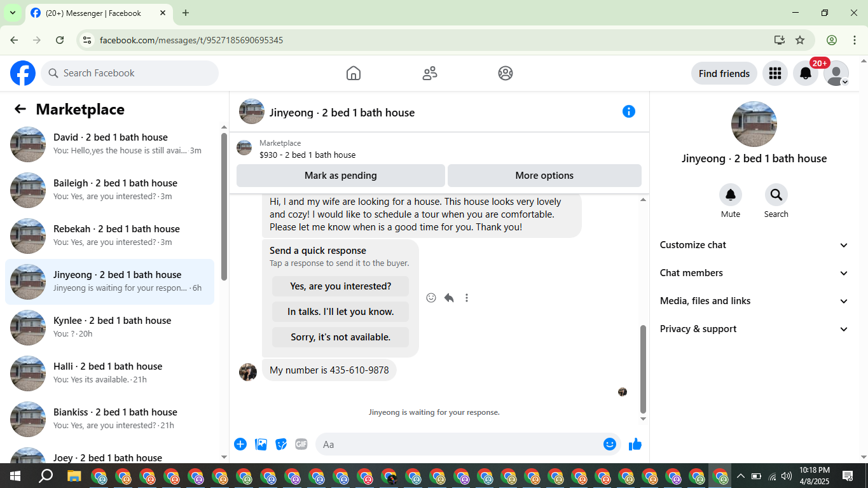This screenshot has height=488, width=868.
Task: Open Baileigh 2 bed 1 bath house chat
Action: pos(109,190)
